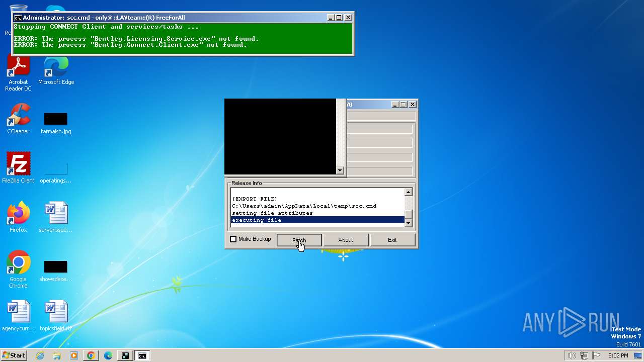
Task: Open the media player taskbar icon
Action: (x=74, y=355)
